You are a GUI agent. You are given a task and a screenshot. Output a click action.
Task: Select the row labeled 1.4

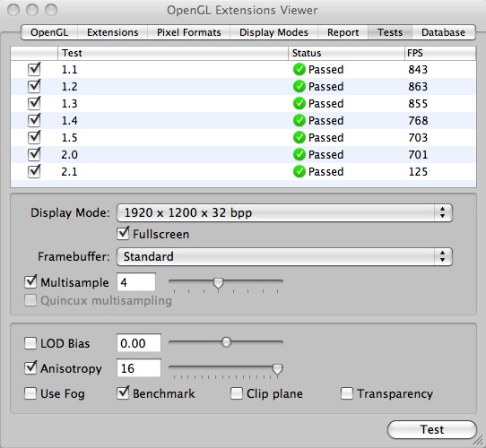[243, 121]
